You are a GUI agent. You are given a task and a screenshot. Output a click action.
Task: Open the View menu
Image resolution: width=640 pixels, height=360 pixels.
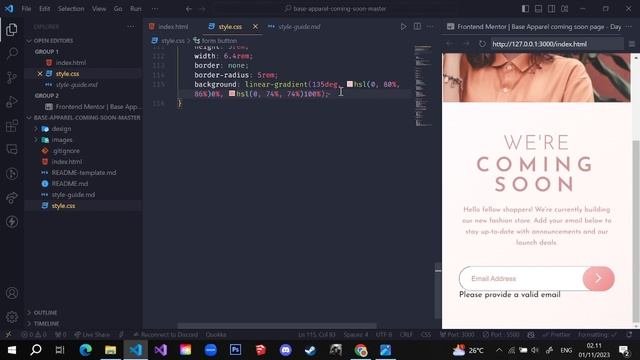tap(99, 9)
